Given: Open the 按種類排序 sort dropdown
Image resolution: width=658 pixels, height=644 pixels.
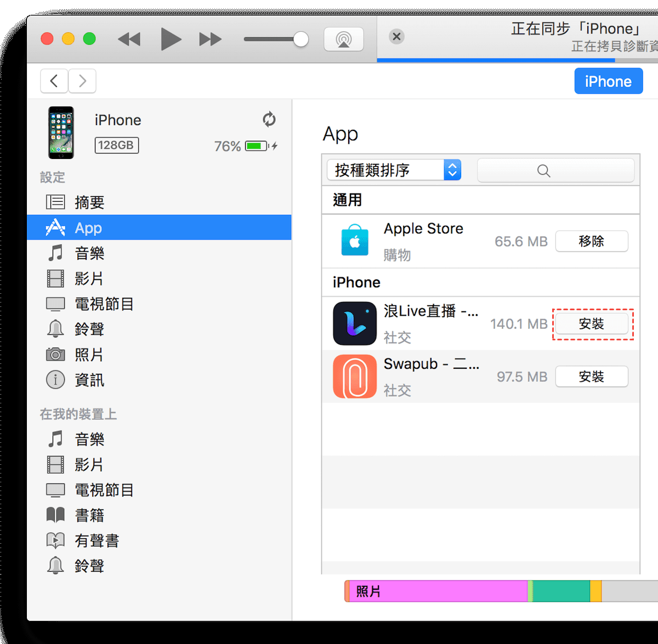Looking at the screenshot, I should pos(394,170).
